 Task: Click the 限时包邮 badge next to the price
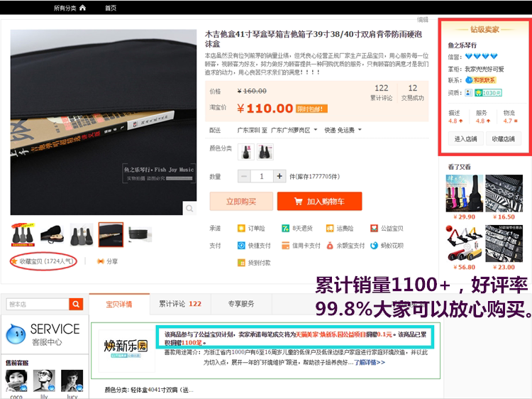point(312,109)
